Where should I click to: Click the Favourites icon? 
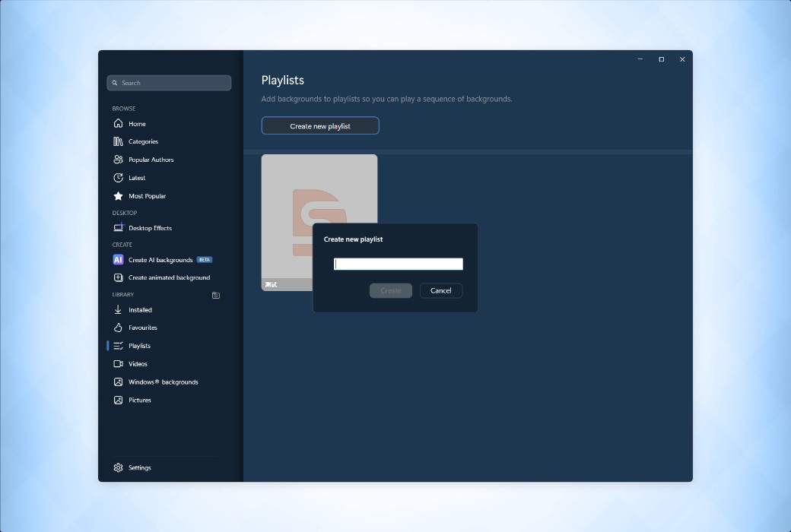(118, 328)
